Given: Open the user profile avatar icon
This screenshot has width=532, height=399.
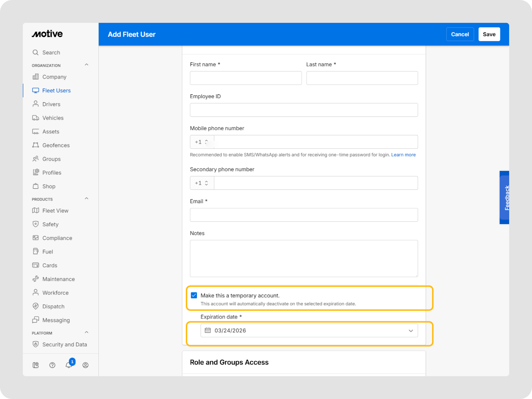Looking at the screenshot, I should (x=85, y=365).
